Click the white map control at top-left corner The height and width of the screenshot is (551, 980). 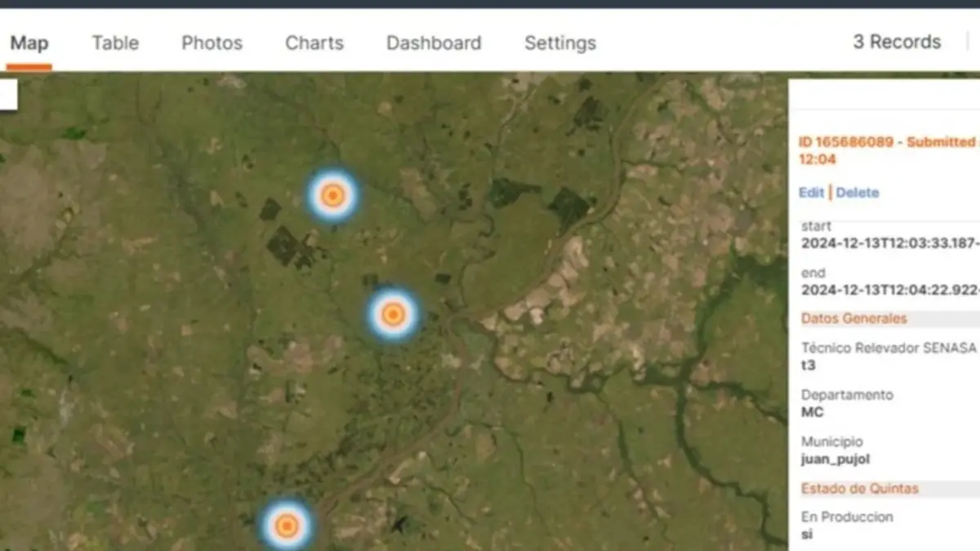click(8, 95)
